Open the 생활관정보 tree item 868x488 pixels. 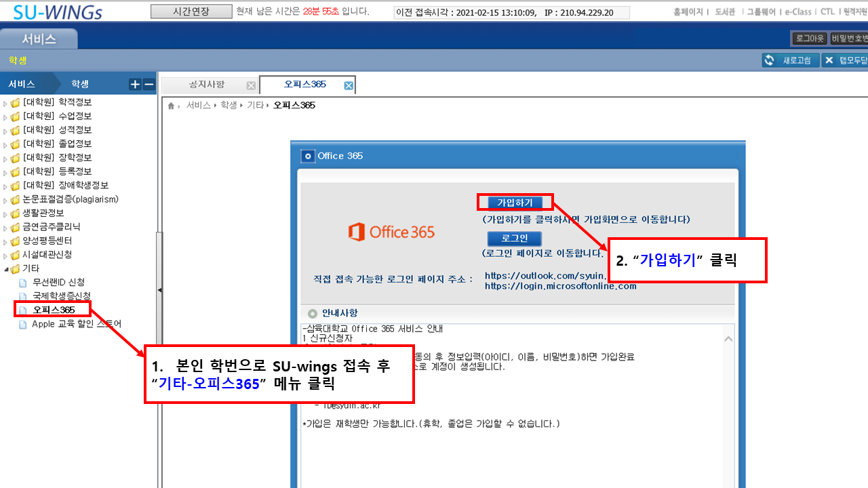pyautogui.click(x=43, y=213)
